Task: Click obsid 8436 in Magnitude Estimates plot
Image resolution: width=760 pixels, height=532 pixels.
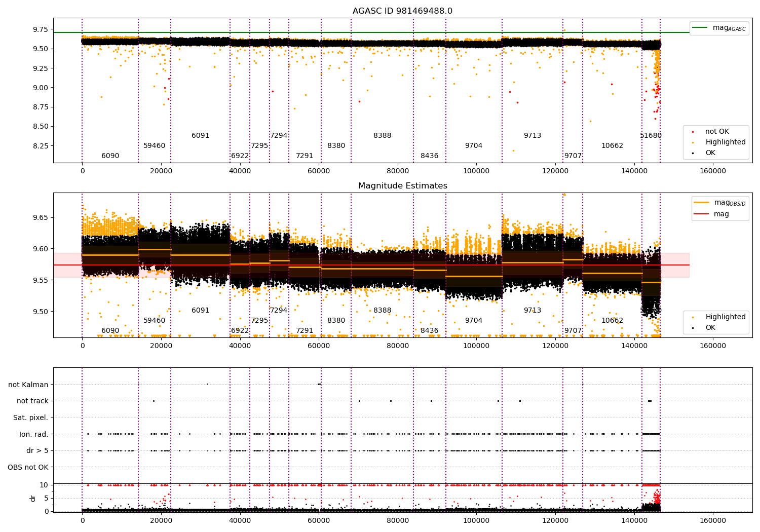Action: coord(430,331)
